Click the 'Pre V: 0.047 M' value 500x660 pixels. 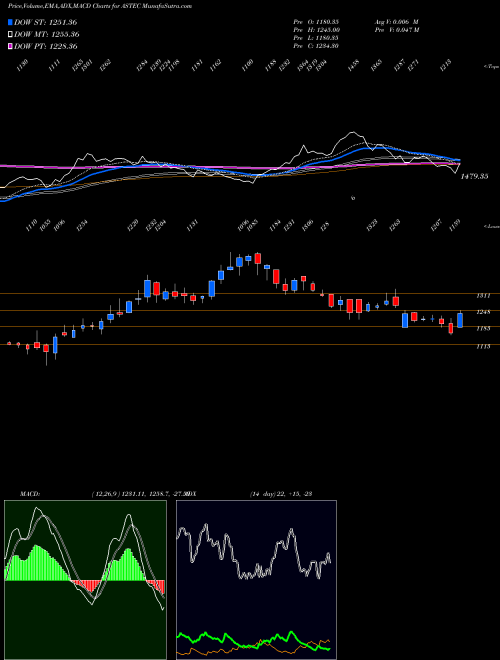coord(396,30)
